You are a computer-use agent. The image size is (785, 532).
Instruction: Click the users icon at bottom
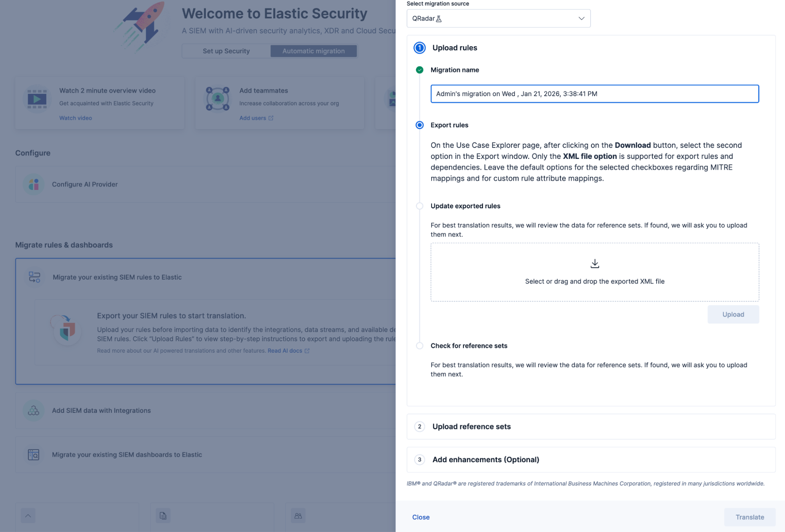298,516
